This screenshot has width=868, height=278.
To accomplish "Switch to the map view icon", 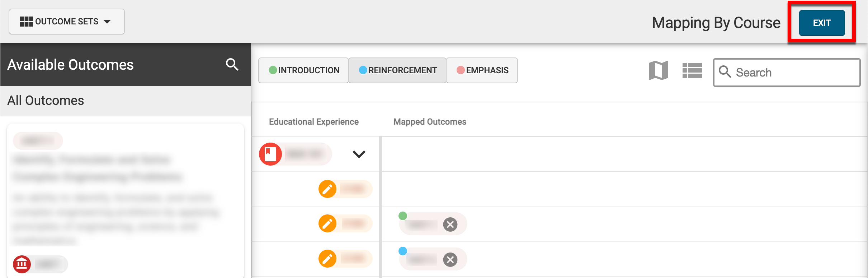I will click(x=658, y=70).
